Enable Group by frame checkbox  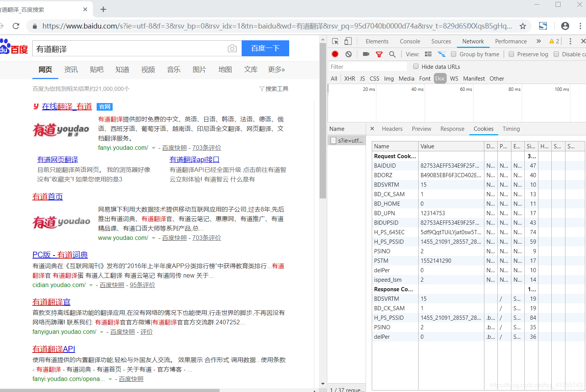point(454,54)
